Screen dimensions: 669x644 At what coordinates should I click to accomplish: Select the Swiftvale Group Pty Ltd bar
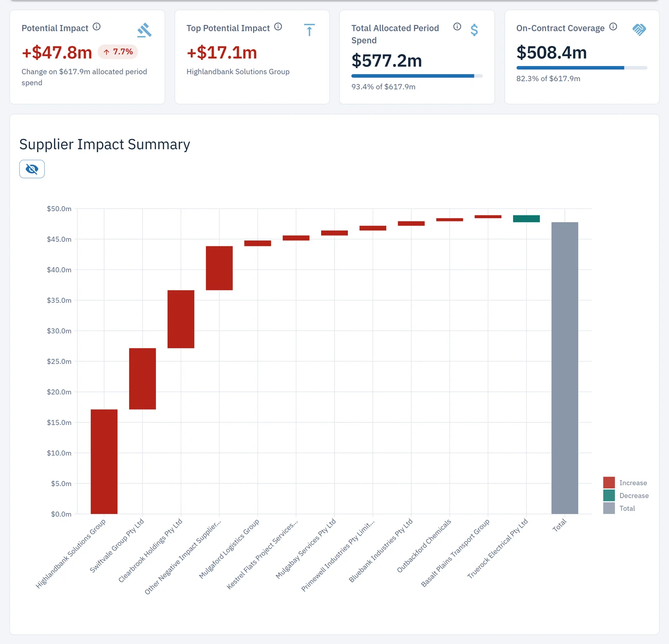[x=143, y=379]
